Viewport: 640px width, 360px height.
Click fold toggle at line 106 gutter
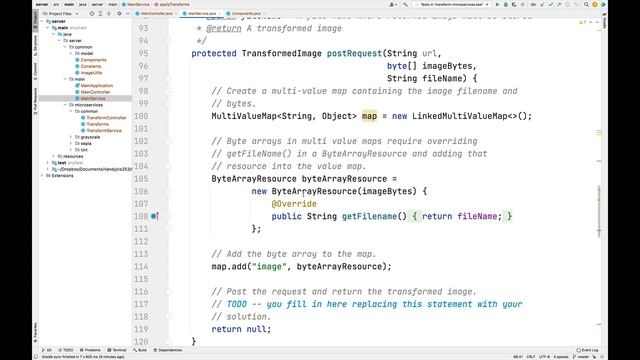coord(168,191)
